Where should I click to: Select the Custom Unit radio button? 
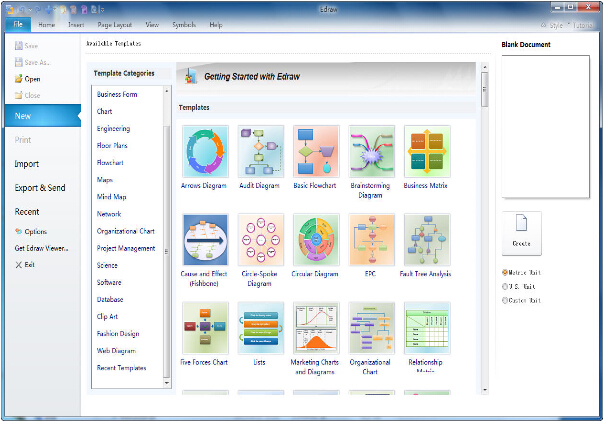pyautogui.click(x=505, y=300)
